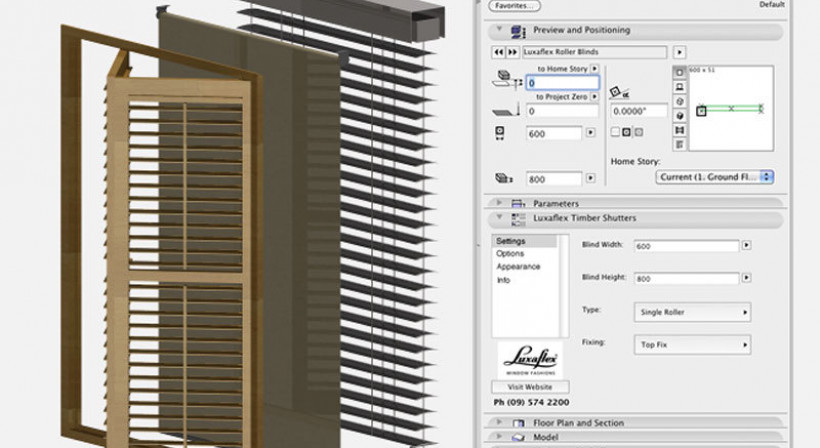Click the elevation to home story icon
The image size is (820, 448).
tap(507, 79)
